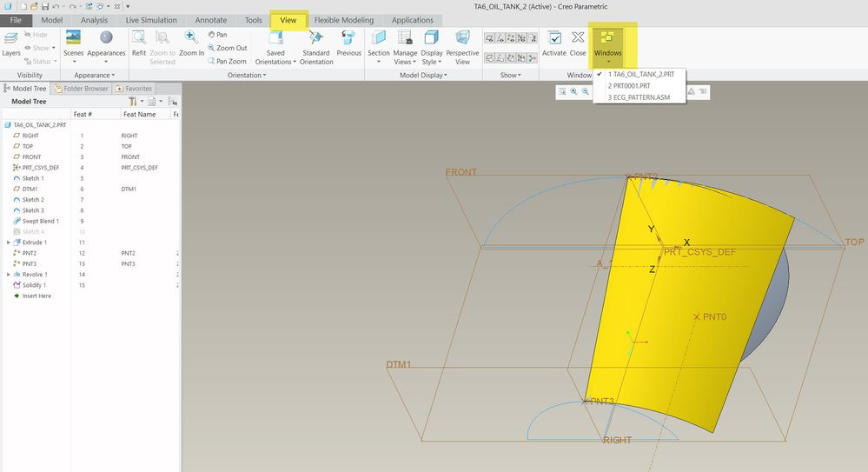
Task: Expand the Revolve 1 feature node
Action: pyautogui.click(x=9, y=275)
